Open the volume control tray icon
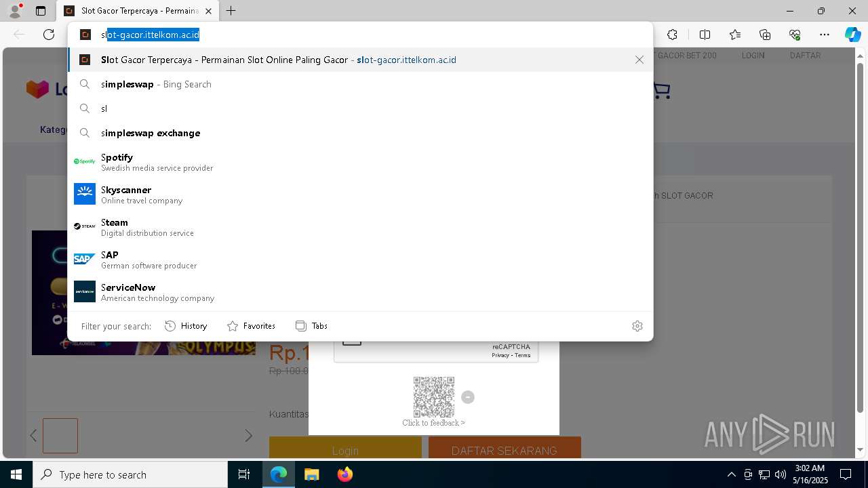Screen dimensions: 868x488 coord(781,474)
